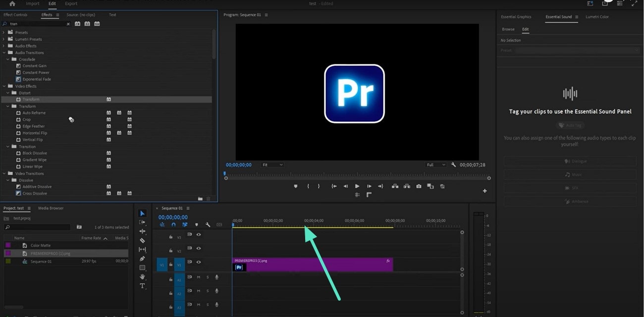The width and height of the screenshot is (644, 317).
Task: Select Sequence 01 in Project panel
Action: tap(41, 262)
